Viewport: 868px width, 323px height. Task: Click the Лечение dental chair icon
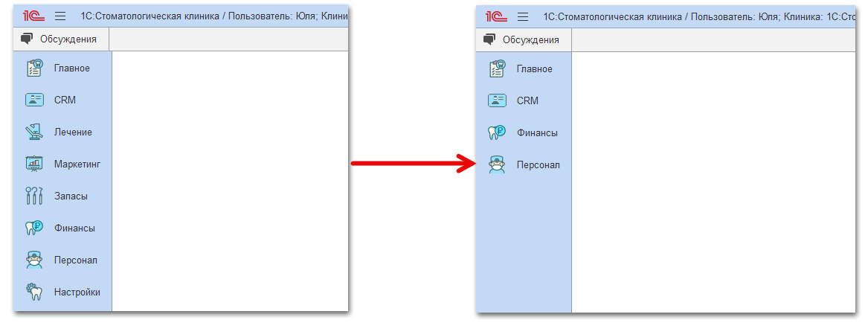[34, 132]
